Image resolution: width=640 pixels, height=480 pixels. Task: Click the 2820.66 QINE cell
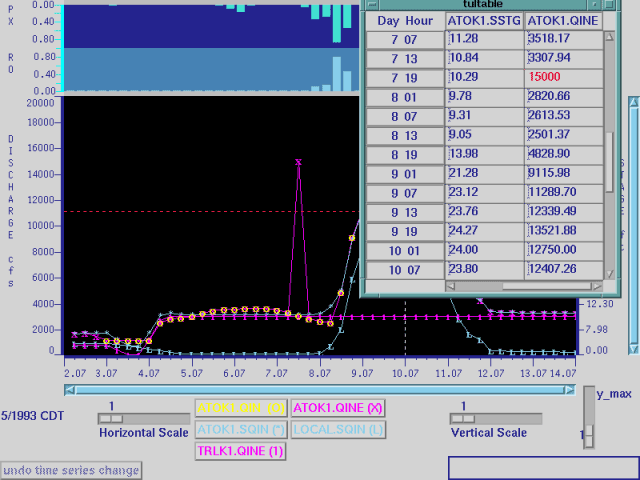(563, 96)
